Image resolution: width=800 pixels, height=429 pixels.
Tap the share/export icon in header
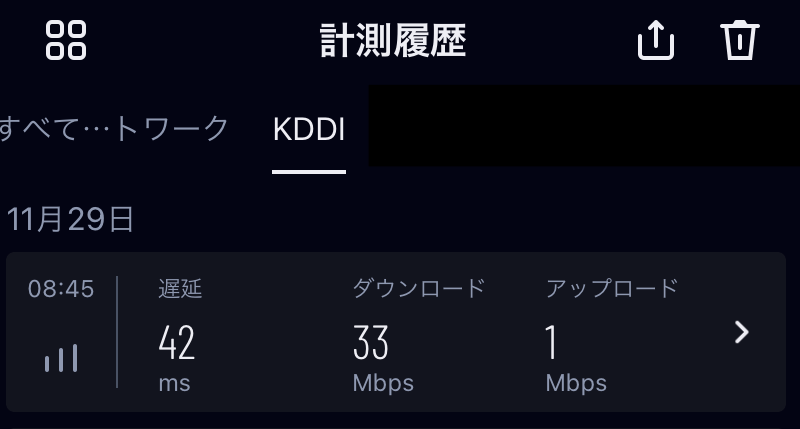(656, 40)
